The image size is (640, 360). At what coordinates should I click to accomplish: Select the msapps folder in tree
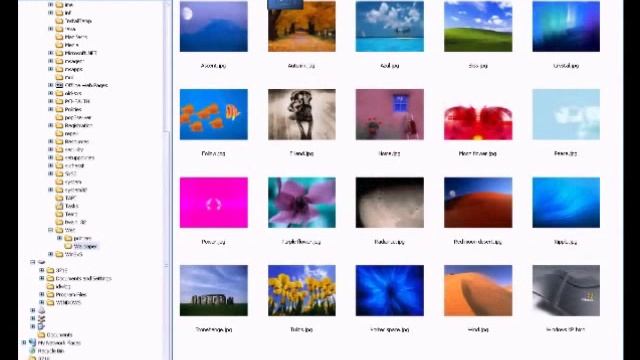73,69
